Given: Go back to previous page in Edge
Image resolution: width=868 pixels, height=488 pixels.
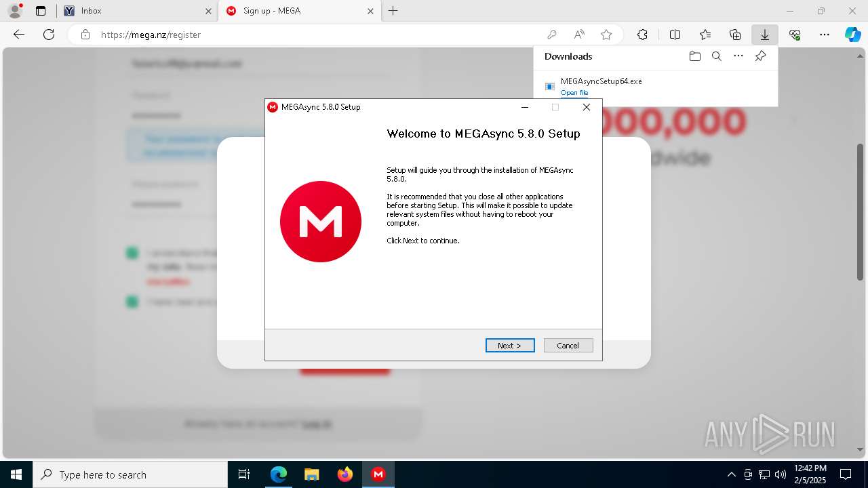Looking at the screenshot, I should [19, 35].
